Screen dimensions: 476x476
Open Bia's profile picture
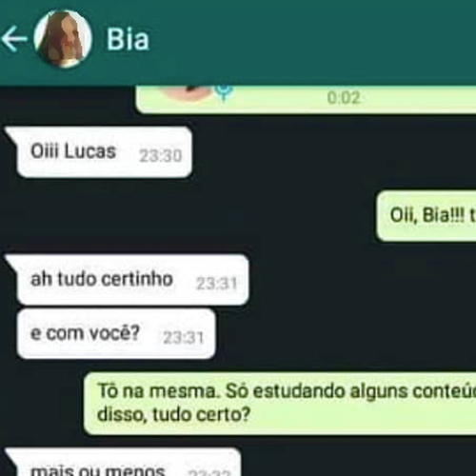(x=63, y=39)
